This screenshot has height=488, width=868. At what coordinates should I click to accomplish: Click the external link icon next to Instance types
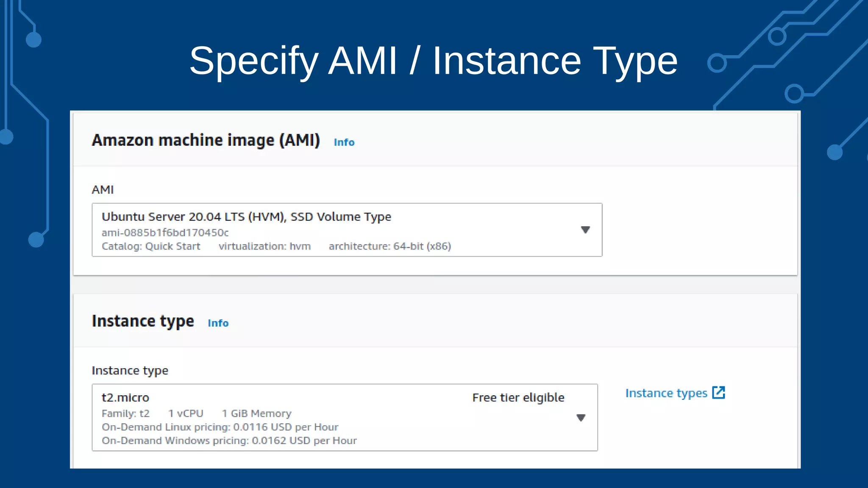pos(719,393)
